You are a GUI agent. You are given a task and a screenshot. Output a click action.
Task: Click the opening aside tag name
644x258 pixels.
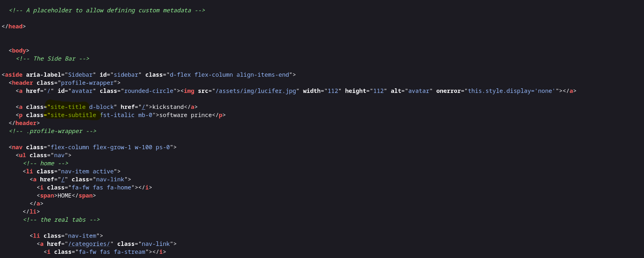13,74
